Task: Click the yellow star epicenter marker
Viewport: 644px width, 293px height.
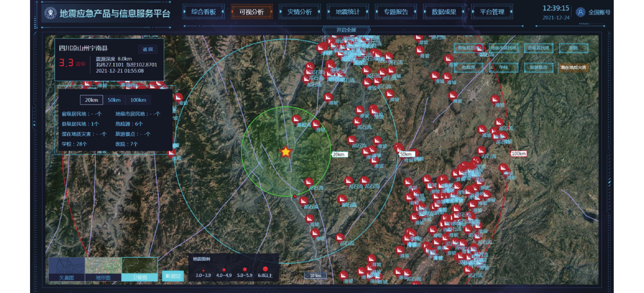Action: pos(285,152)
